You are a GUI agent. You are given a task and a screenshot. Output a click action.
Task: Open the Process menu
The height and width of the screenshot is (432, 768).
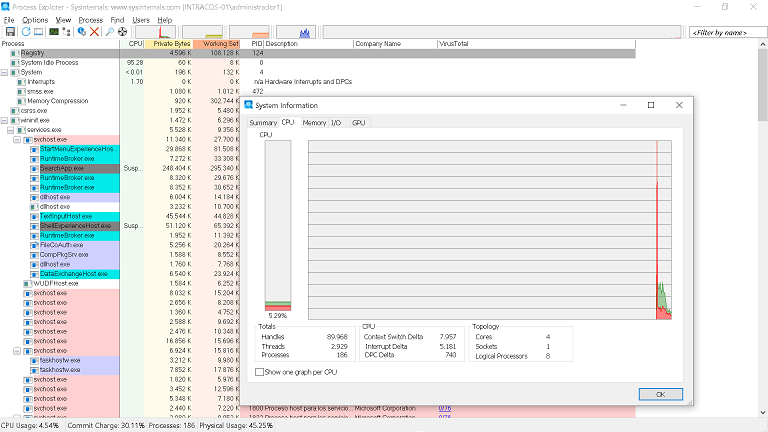pos(91,20)
